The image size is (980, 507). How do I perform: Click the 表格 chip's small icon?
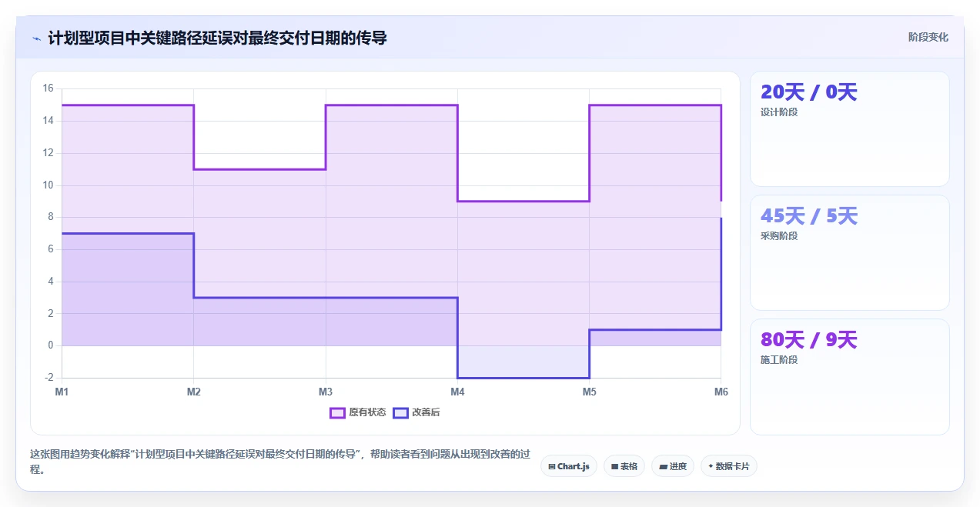click(x=615, y=466)
